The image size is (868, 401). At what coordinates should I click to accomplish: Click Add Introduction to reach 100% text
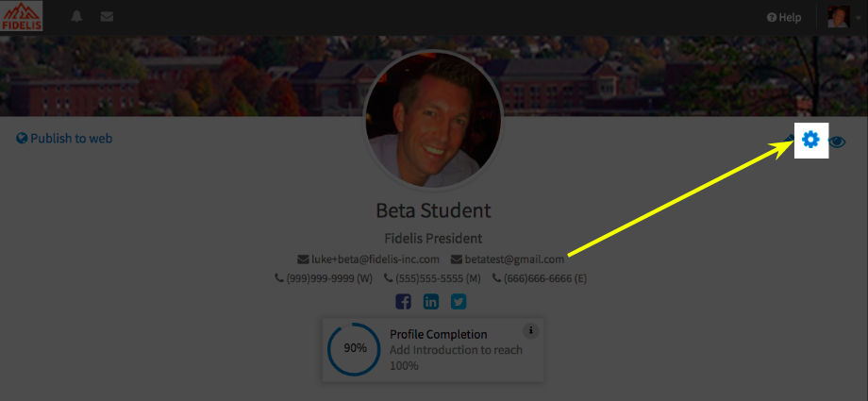tap(456, 358)
